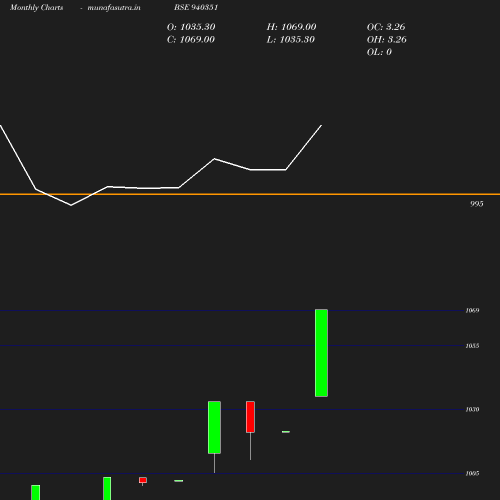This screenshot has height=500, width=500.
Task: Click the green candle left of the tall red candle
Action: point(214,427)
